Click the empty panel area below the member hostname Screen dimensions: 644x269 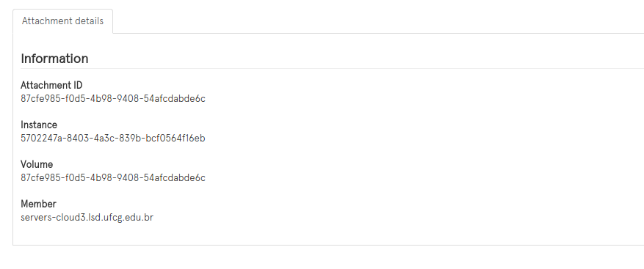[328, 235]
